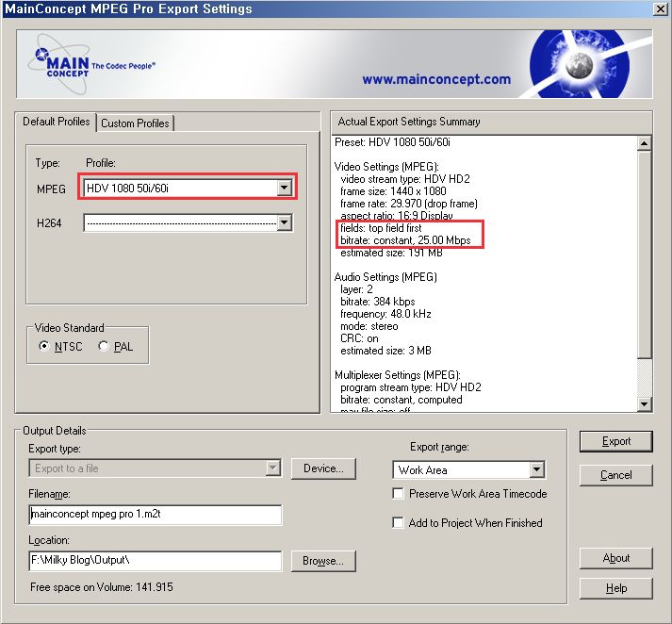Viewport: 672px width, 624px height.
Task: Click 'Free space on Volume: 141.915' text
Action: [102, 586]
